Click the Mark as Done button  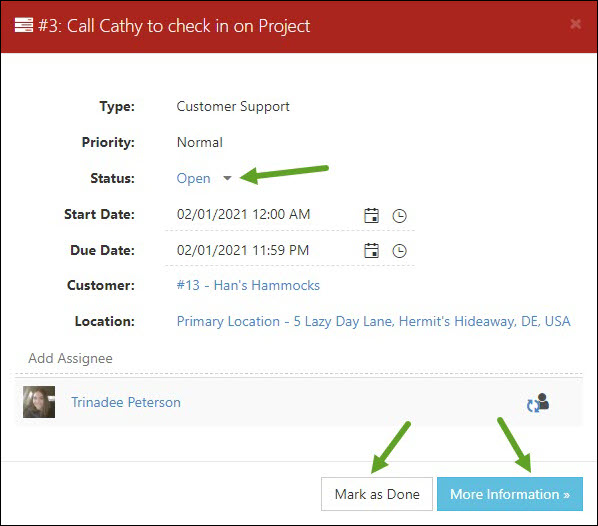tap(377, 494)
